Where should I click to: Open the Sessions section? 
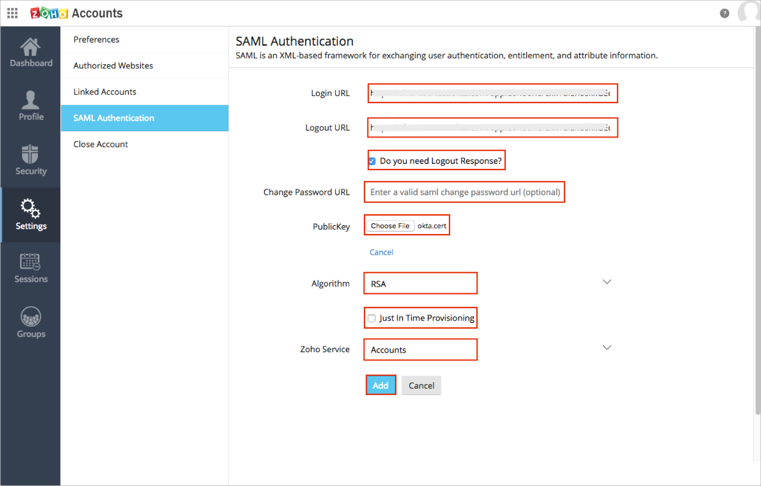[x=31, y=268]
